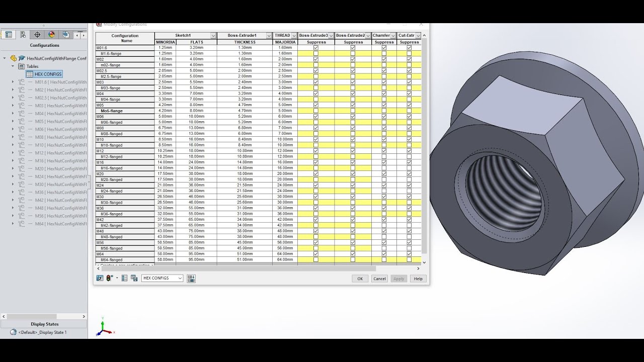Toggle Boss-Extrude3 Suppress for M01.6
This screenshot has height=362, width=644.
pyautogui.click(x=316, y=48)
